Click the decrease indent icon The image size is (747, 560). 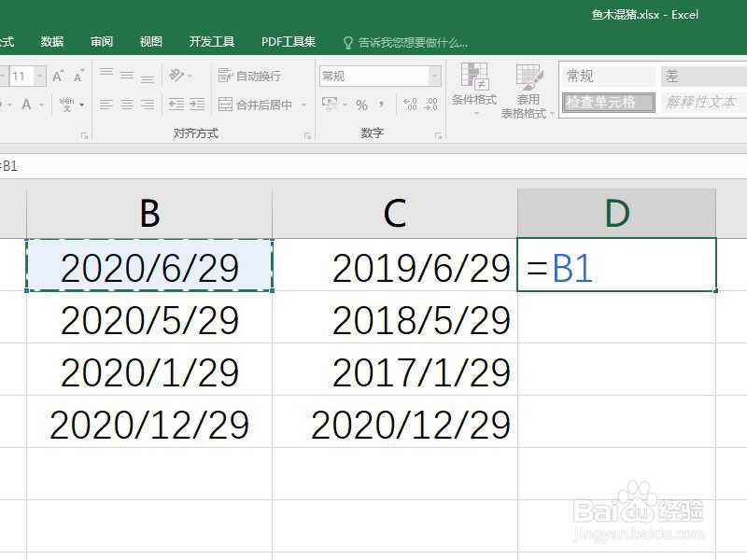(175, 105)
